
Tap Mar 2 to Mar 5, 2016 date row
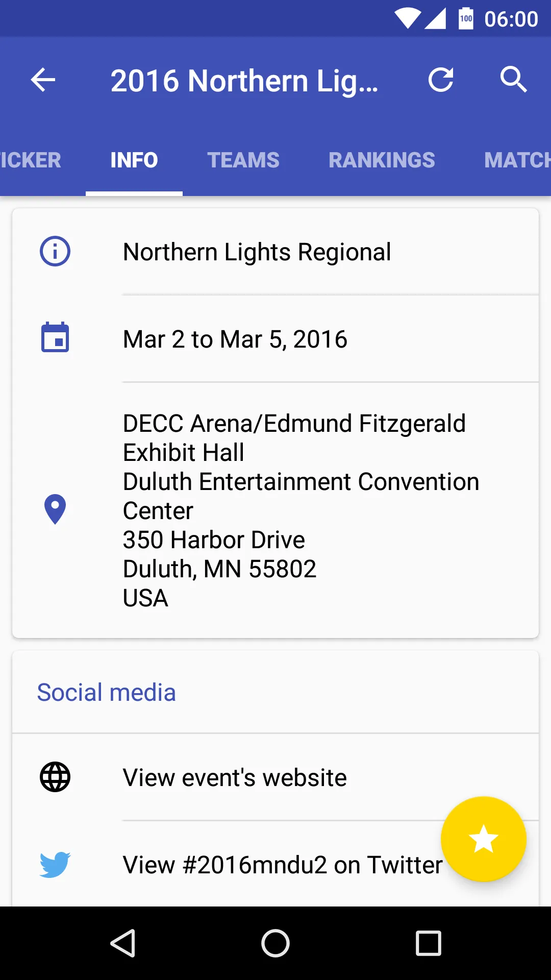click(x=275, y=339)
